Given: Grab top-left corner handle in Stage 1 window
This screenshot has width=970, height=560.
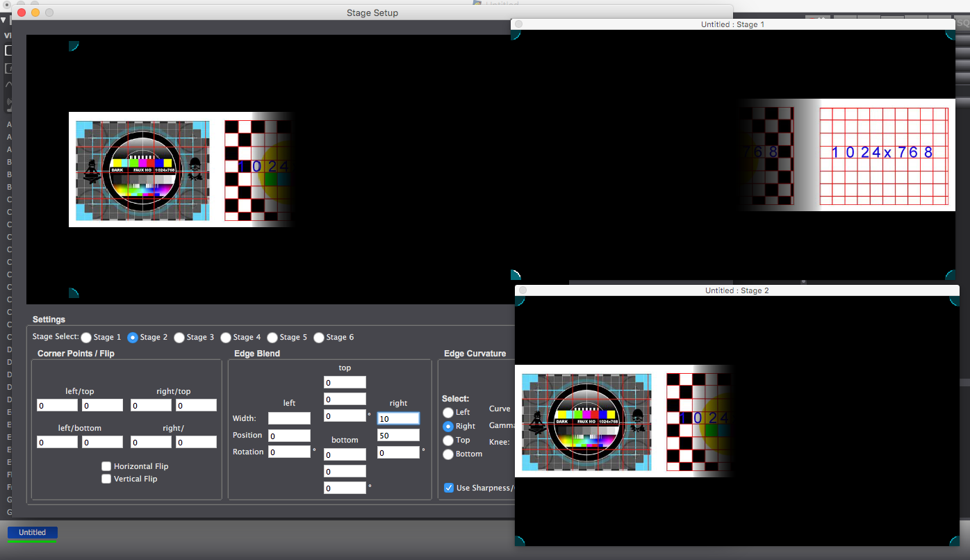Looking at the screenshot, I should click(516, 35).
